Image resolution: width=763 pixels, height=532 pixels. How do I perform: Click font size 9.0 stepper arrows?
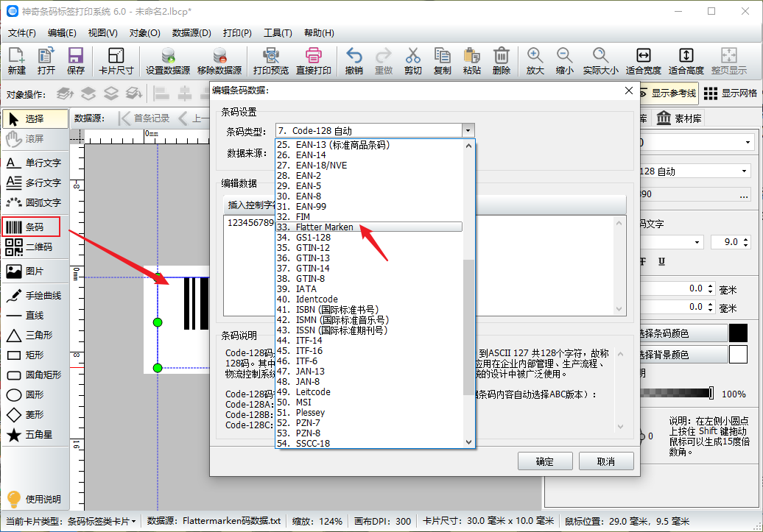point(746,242)
